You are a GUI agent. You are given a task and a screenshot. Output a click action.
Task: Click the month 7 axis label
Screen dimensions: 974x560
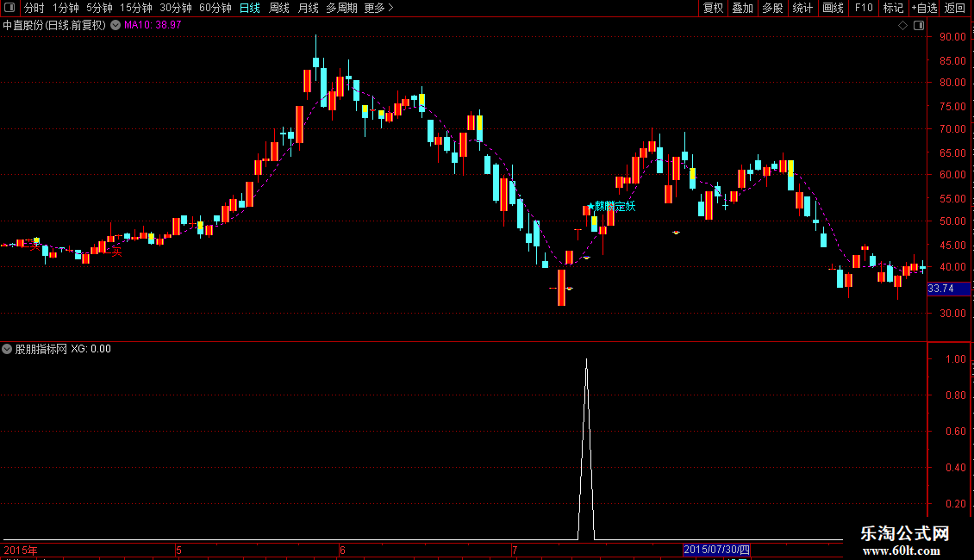point(515,550)
